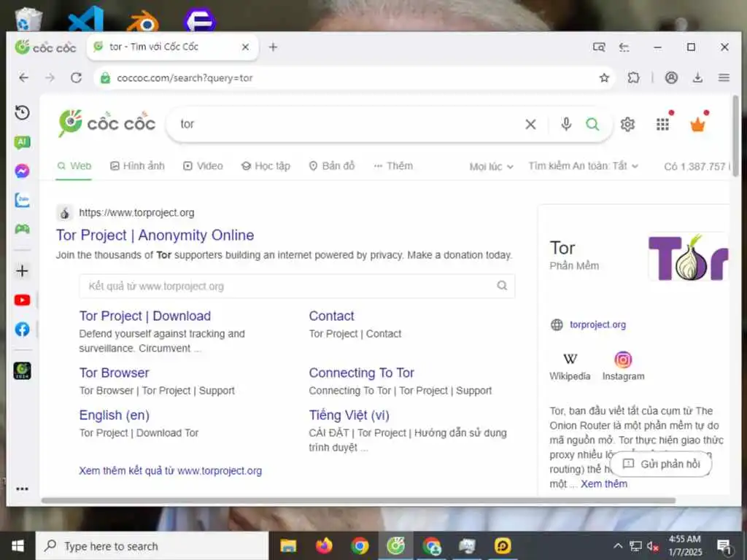The height and width of the screenshot is (560, 747).
Task: Submit search with green magnifier icon
Action: pyautogui.click(x=592, y=124)
